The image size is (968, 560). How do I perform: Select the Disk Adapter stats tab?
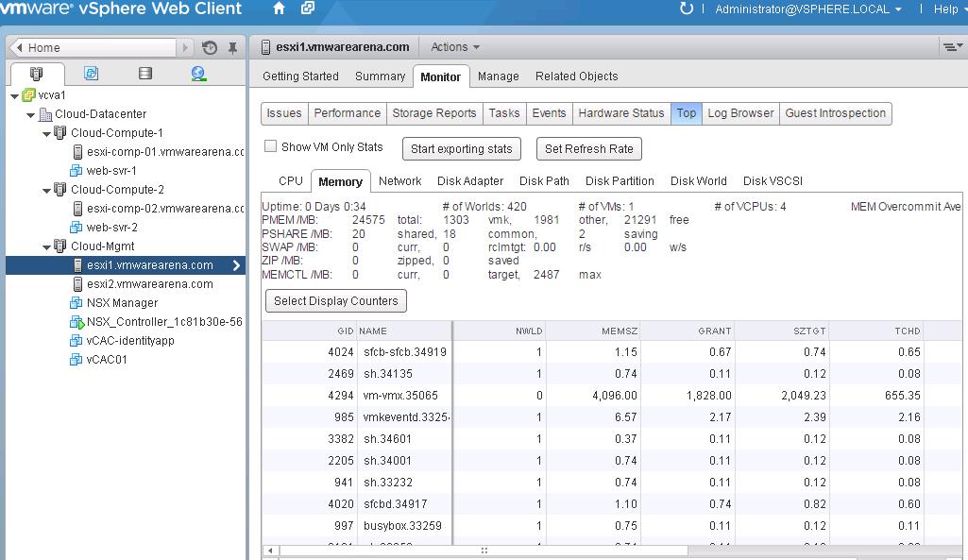(x=470, y=181)
